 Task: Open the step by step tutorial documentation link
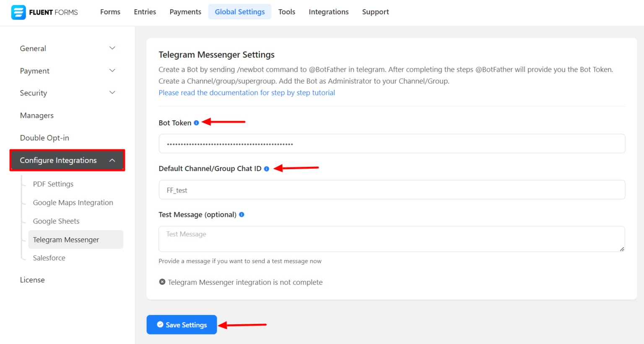pos(247,92)
